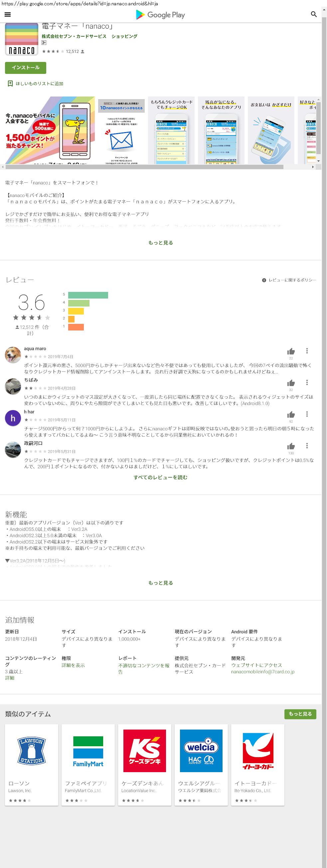Open the お支払いは かざすだけ screenshot
The height and width of the screenshot is (868, 327).
coord(271,130)
